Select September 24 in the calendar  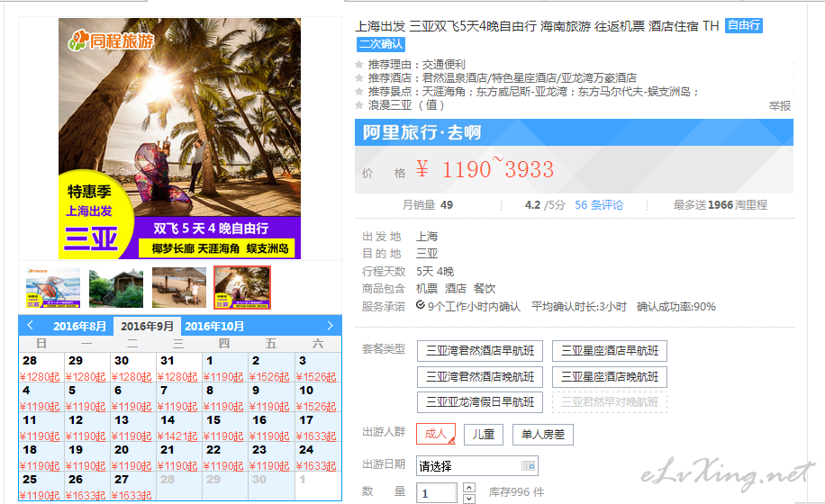click(317, 457)
